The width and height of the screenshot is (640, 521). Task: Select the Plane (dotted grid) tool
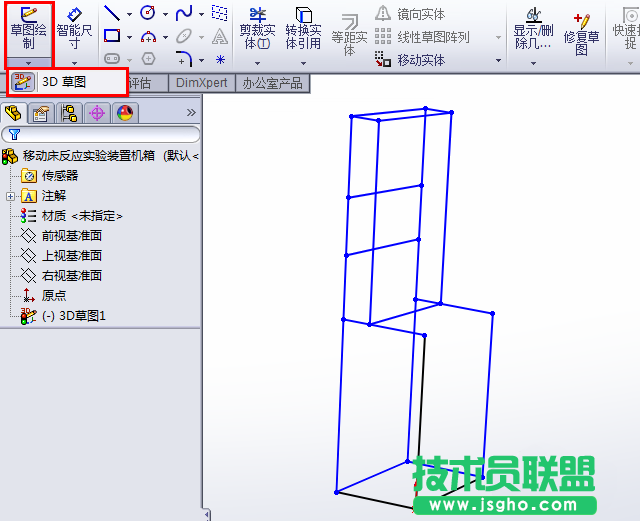(x=220, y=13)
